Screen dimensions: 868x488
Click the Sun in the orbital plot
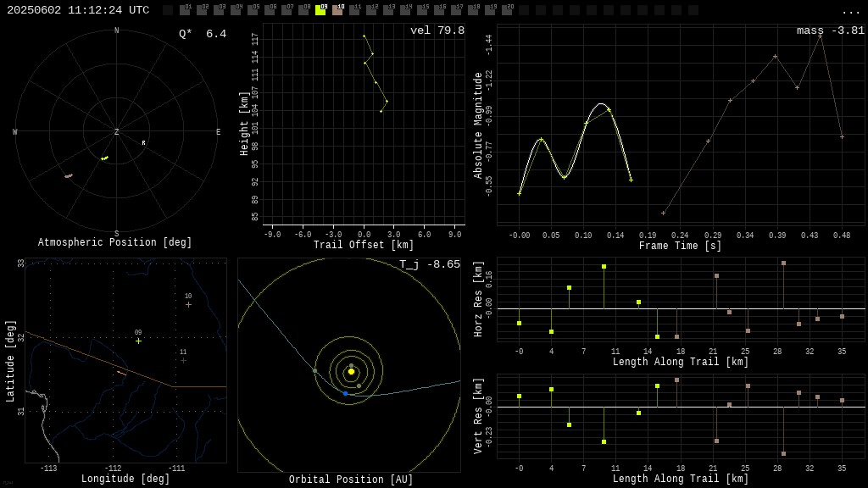pos(351,372)
